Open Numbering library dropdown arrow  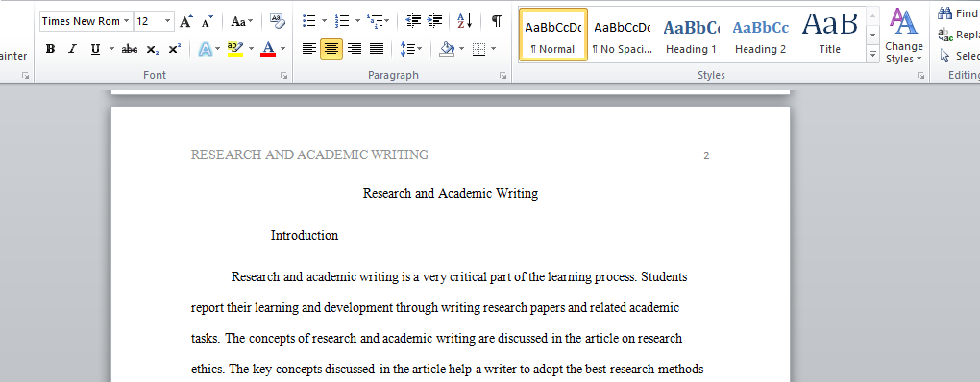[x=357, y=21]
